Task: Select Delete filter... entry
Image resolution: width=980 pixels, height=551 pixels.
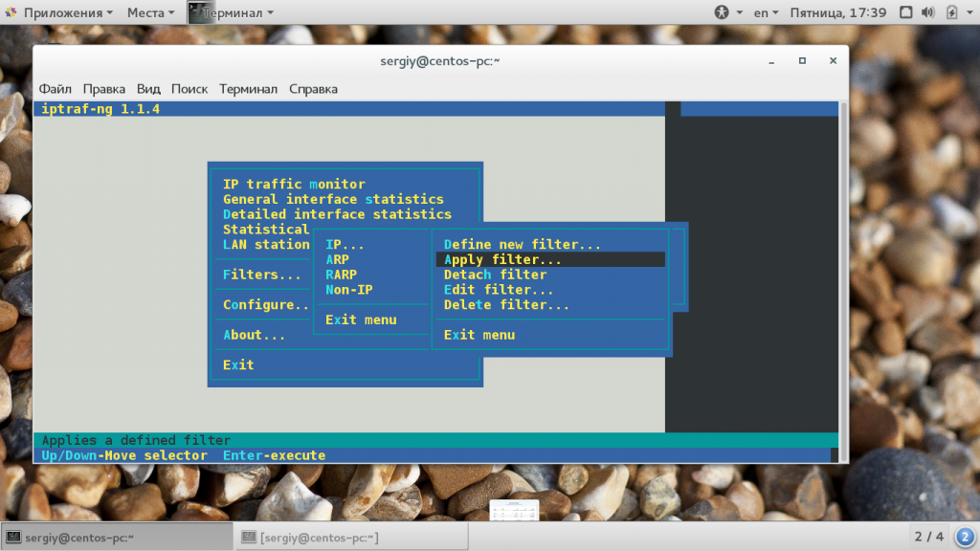Action: [x=506, y=305]
